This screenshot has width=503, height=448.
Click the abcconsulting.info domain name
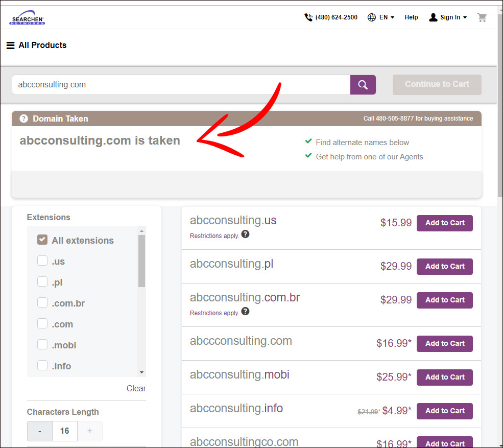(236, 408)
